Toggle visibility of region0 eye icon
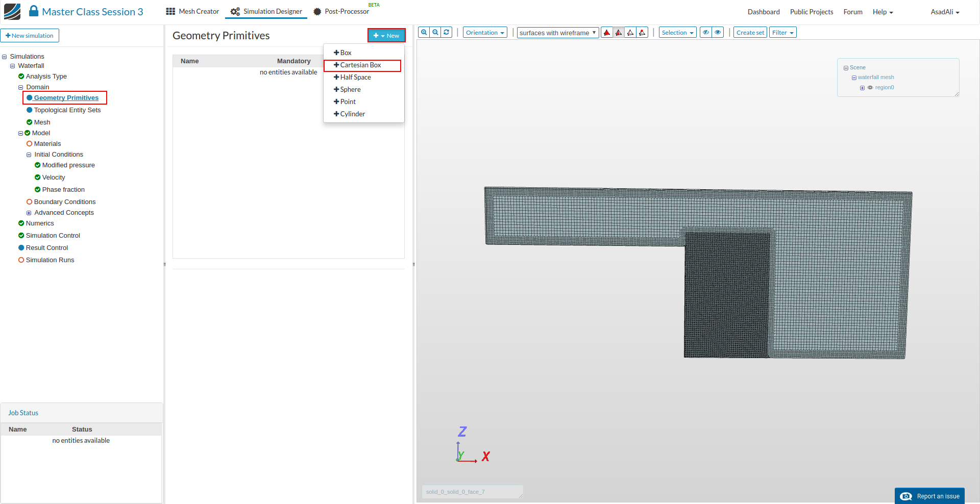980x504 pixels. [870, 88]
